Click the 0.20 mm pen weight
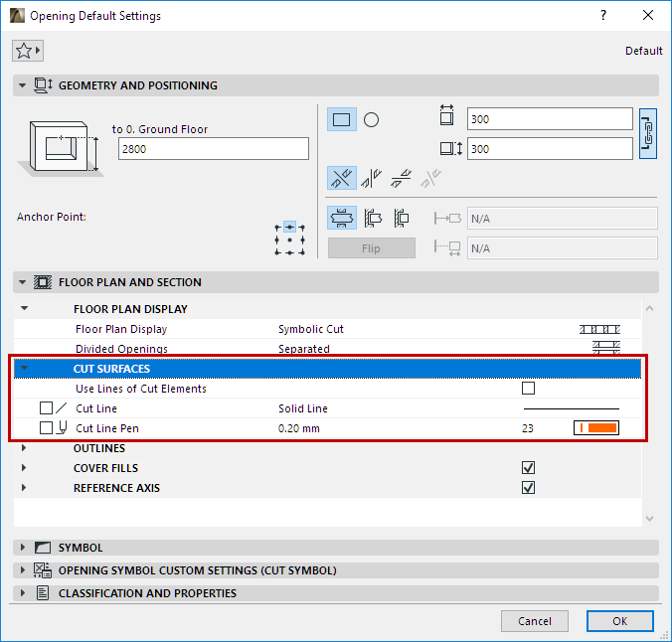 point(298,428)
